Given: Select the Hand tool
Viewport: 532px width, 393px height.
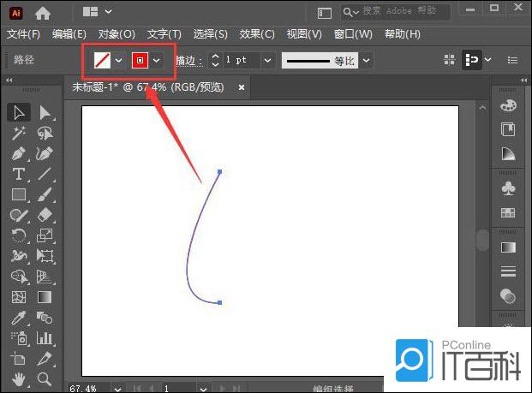Looking at the screenshot, I should [x=19, y=378].
